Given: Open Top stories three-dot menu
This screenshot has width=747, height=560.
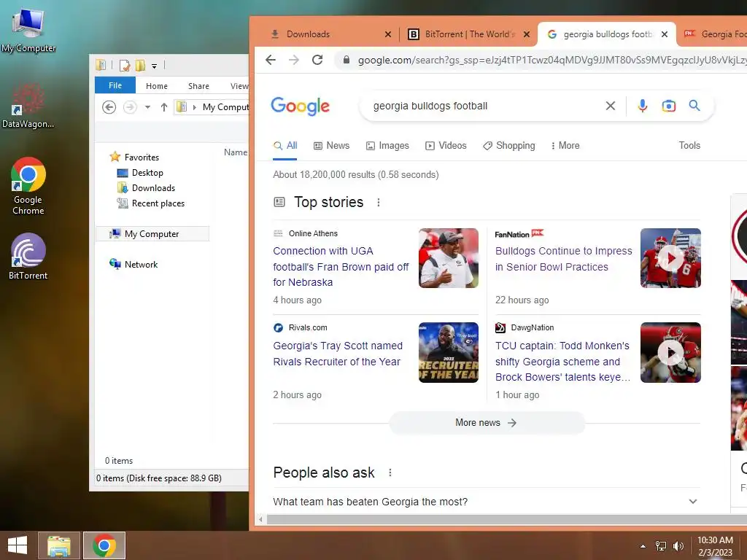Looking at the screenshot, I should tap(379, 203).
